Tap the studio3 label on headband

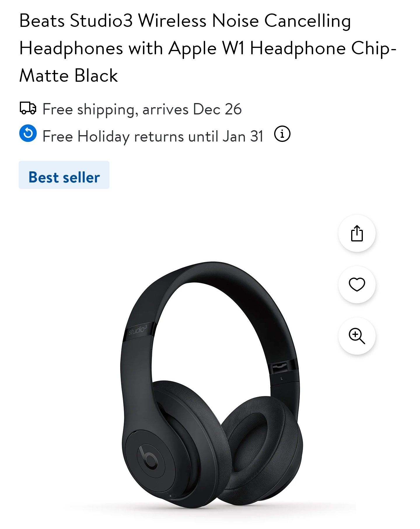[138, 330]
